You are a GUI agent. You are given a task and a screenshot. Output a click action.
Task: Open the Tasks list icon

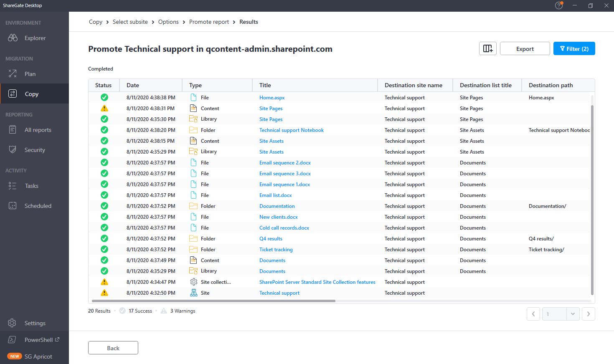(x=13, y=186)
